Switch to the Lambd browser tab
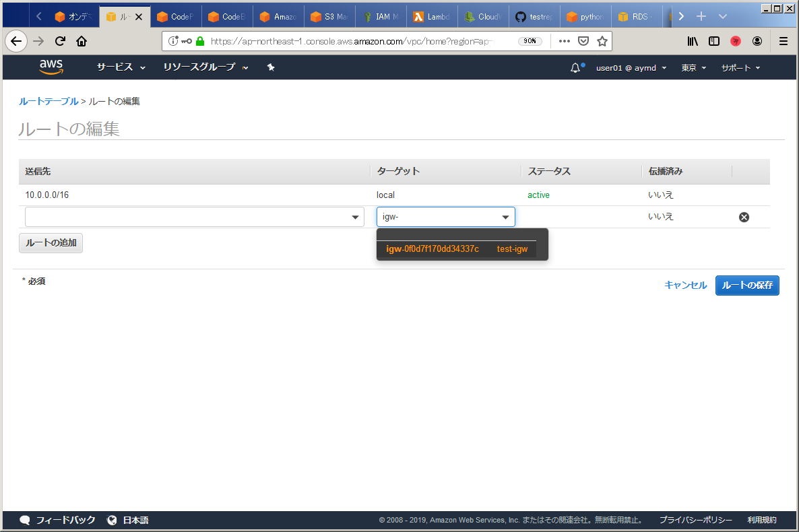 pyautogui.click(x=432, y=17)
